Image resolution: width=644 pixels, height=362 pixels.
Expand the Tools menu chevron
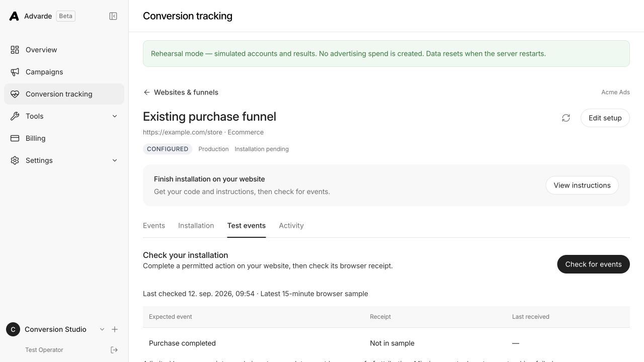[x=115, y=116]
